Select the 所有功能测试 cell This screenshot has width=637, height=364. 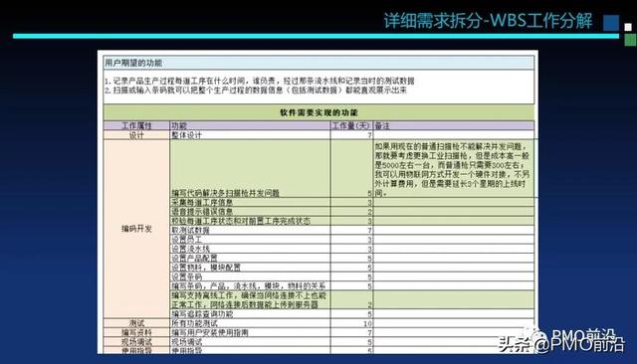pos(250,323)
